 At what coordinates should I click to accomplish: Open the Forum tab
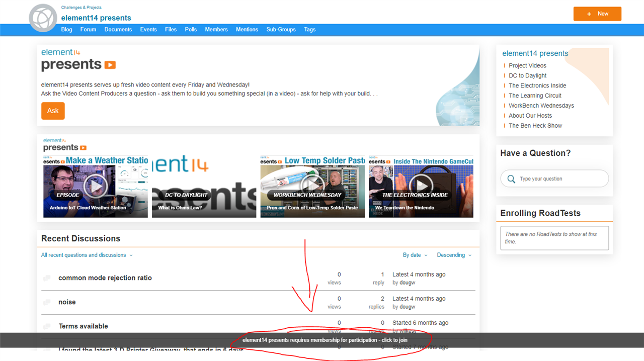tap(88, 30)
